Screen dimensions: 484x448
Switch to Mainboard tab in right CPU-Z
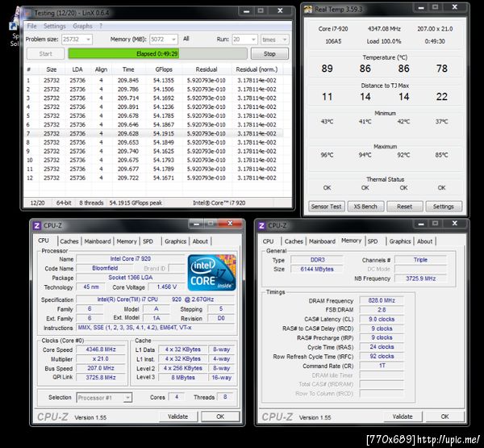tap(322, 241)
